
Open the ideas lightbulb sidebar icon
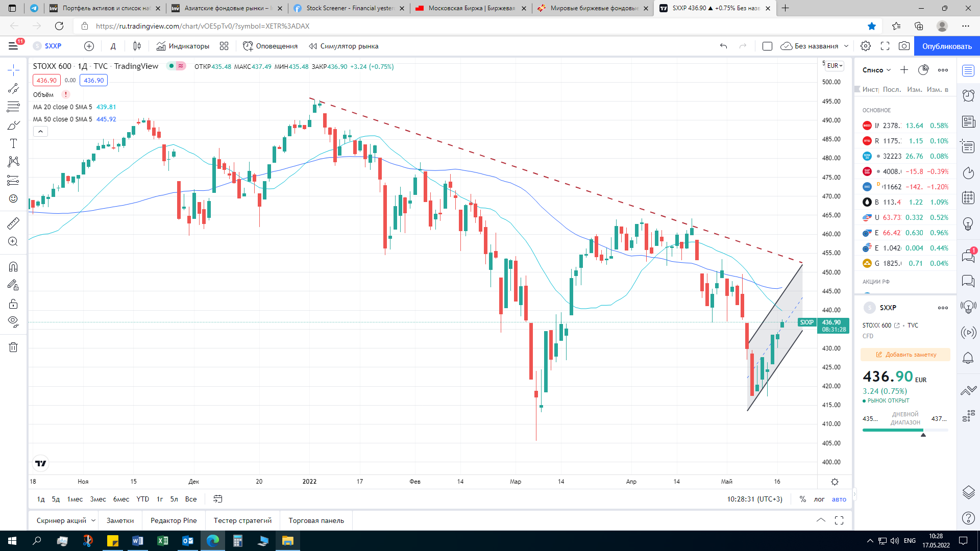[968, 224]
